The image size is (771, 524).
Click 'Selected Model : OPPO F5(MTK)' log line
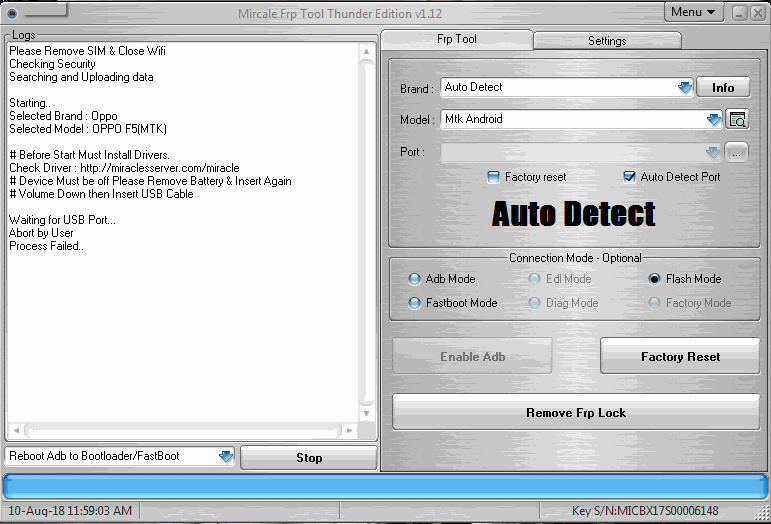click(x=88, y=129)
